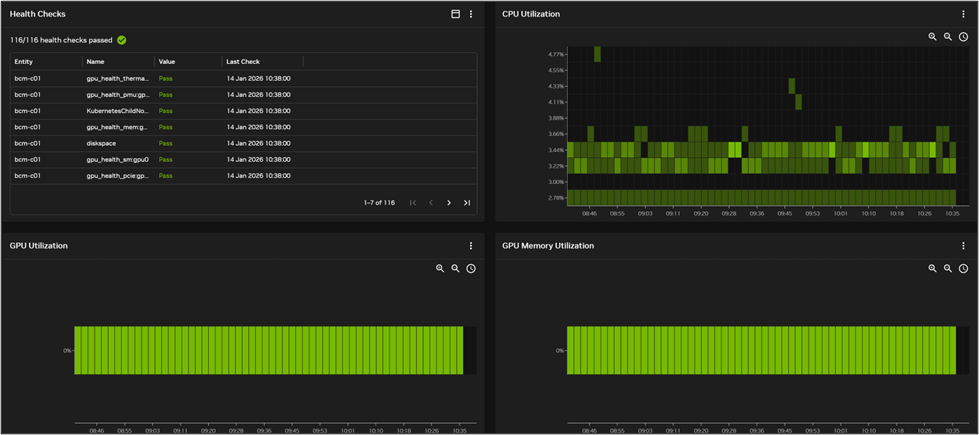This screenshot has width=979, height=435.
Task: Open GPU Memory Utilization three-dot menu
Action: (x=963, y=246)
